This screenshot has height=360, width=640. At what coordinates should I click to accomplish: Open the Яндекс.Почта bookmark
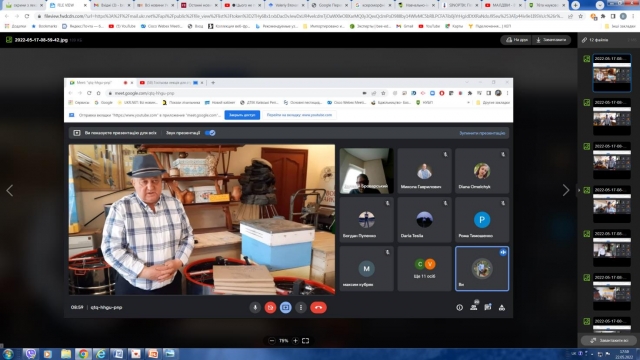(x=83, y=26)
